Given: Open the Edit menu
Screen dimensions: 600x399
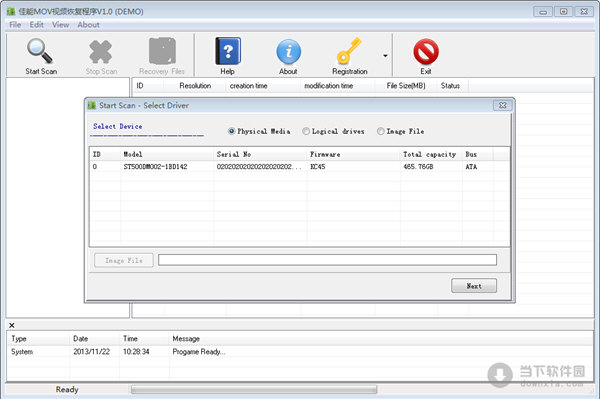Looking at the screenshot, I should click(x=36, y=25).
